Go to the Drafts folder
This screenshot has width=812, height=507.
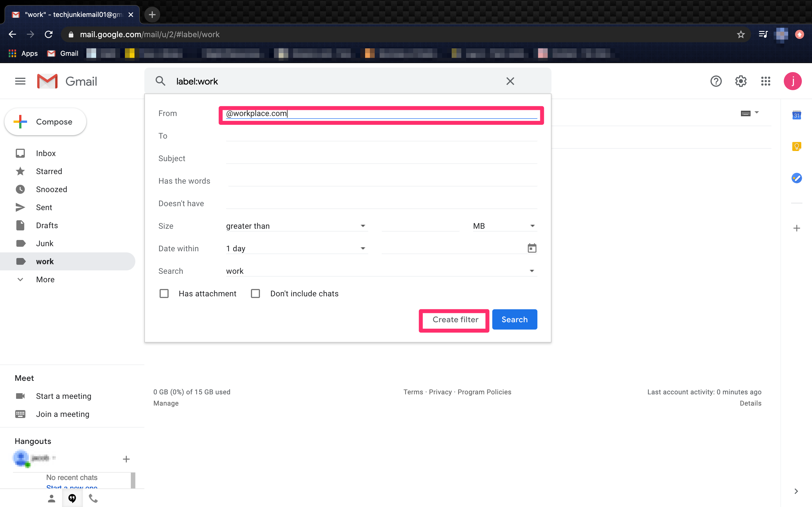pos(47,225)
